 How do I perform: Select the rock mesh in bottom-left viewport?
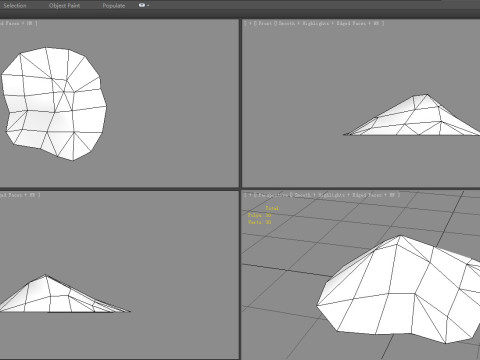pos(50,298)
